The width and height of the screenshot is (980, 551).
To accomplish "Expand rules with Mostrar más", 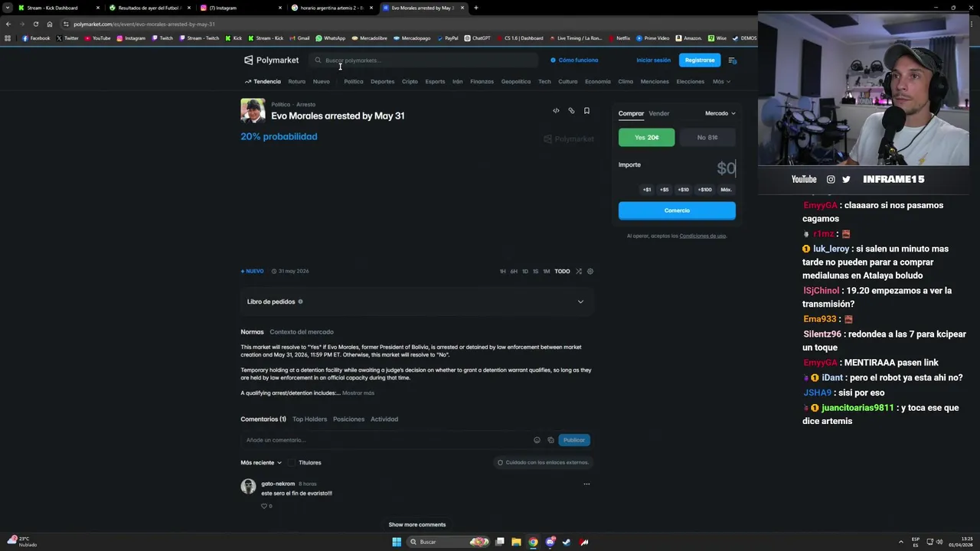I will 358,393.
